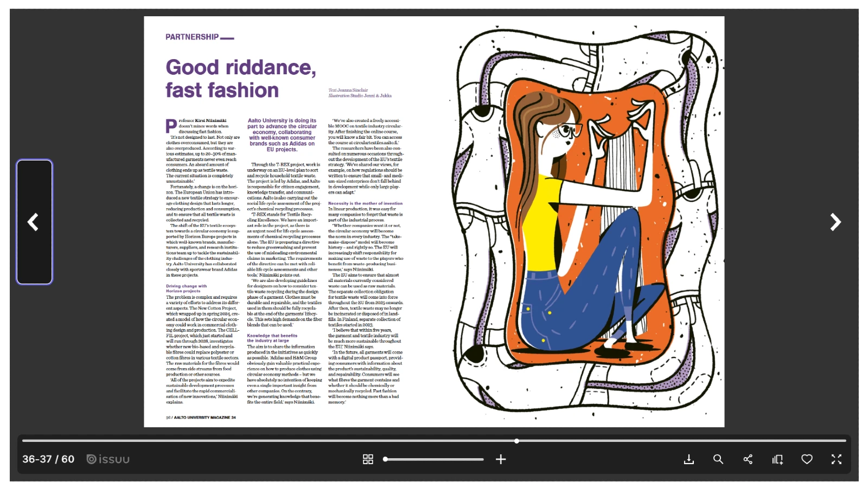868x488 pixels.
Task: Click the zoom level slider
Action: tap(433, 459)
